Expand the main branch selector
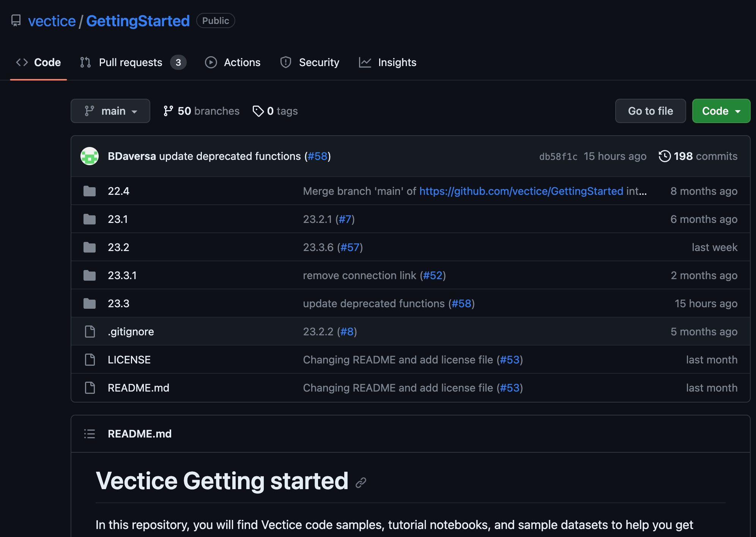756x537 pixels. coord(110,111)
